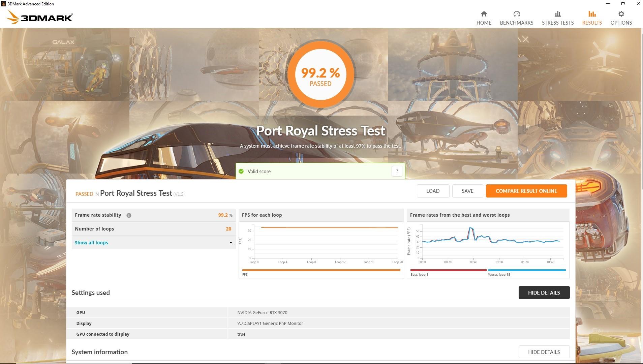Open the OPTIONS tab

coord(621,23)
